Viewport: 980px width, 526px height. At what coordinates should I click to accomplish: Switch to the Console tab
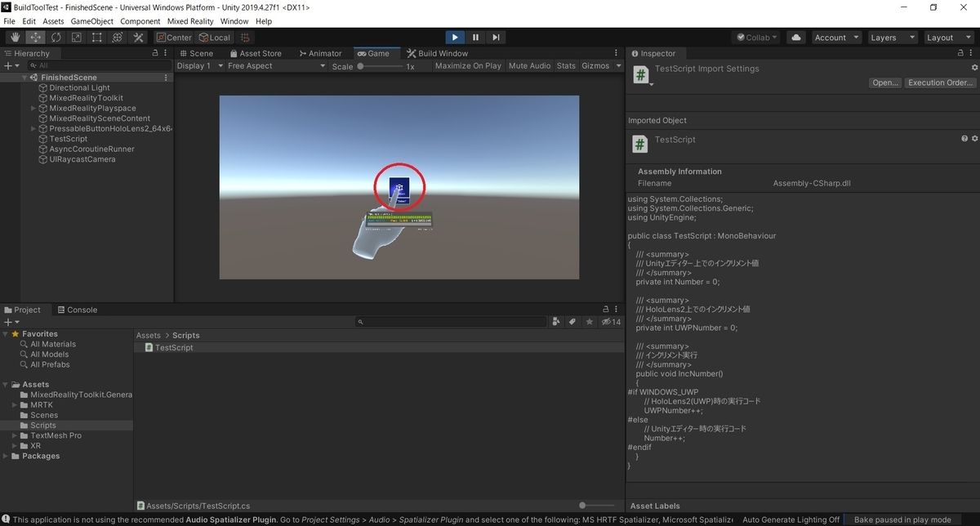(76, 310)
